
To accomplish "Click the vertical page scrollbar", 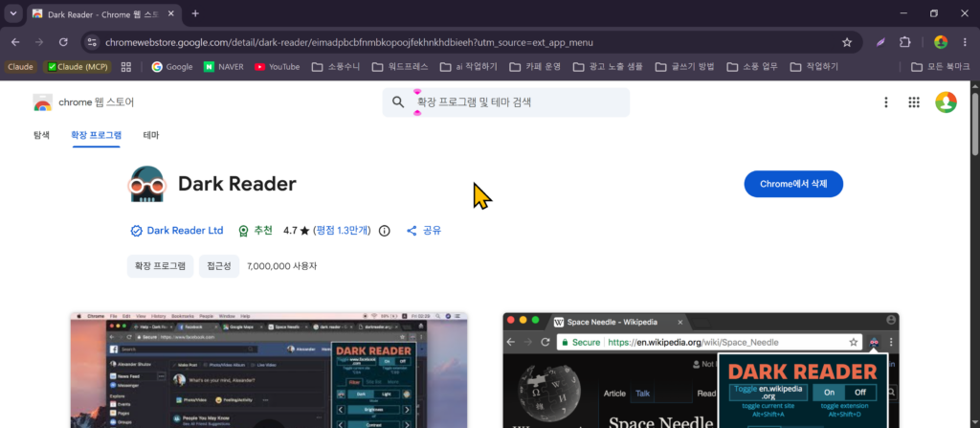I will pos(975,125).
